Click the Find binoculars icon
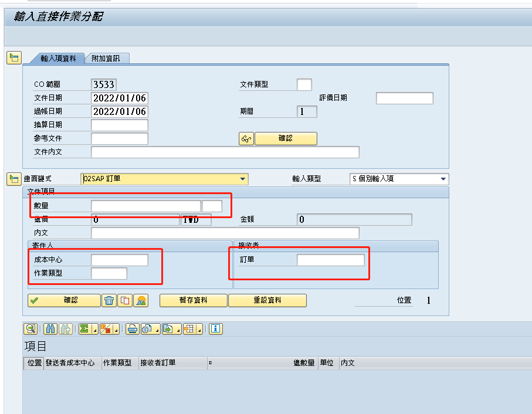Viewport: 532px width, 414px height. pyautogui.click(x=51, y=329)
